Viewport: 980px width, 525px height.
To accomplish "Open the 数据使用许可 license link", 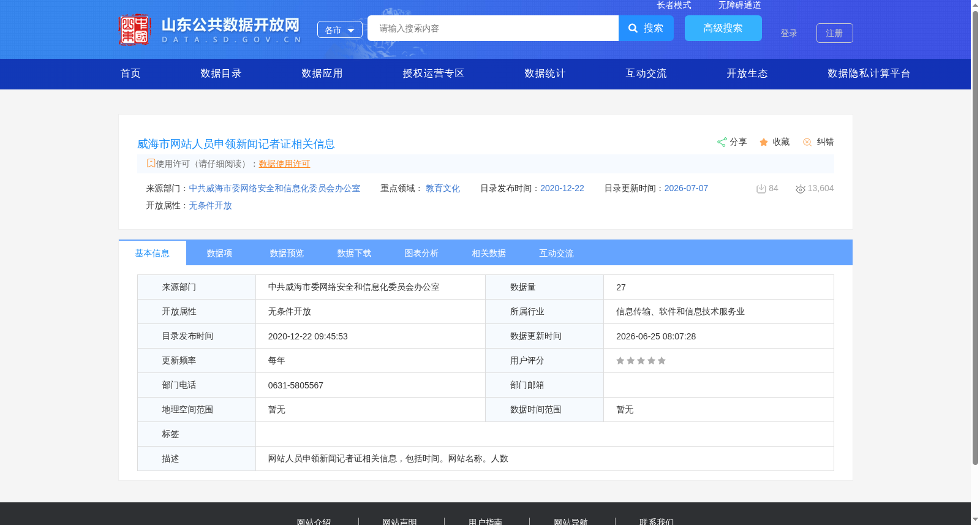I will pyautogui.click(x=284, y=164).
